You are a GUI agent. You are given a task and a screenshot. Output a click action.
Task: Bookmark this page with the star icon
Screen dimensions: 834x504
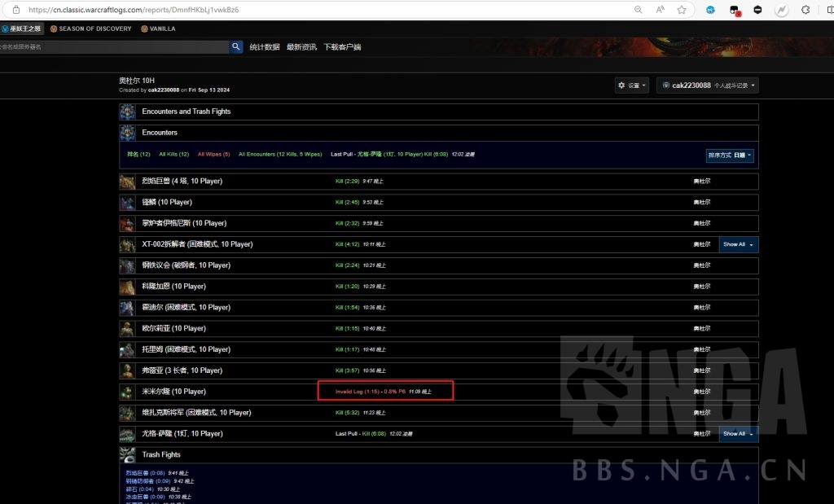click(x=682, y=10)
